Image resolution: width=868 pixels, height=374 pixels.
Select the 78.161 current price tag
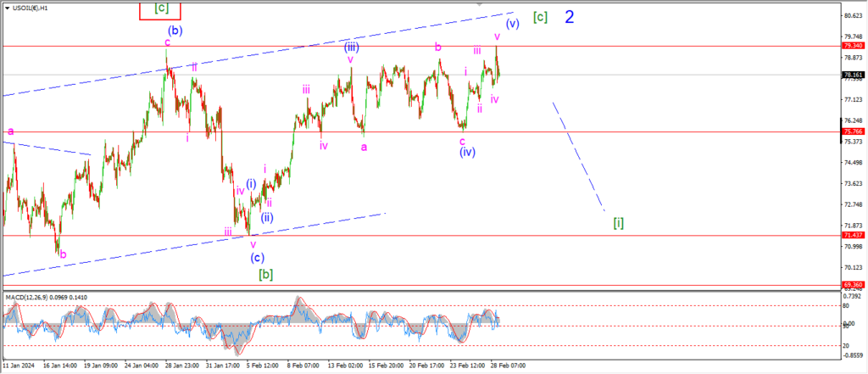tap(852, 75)
